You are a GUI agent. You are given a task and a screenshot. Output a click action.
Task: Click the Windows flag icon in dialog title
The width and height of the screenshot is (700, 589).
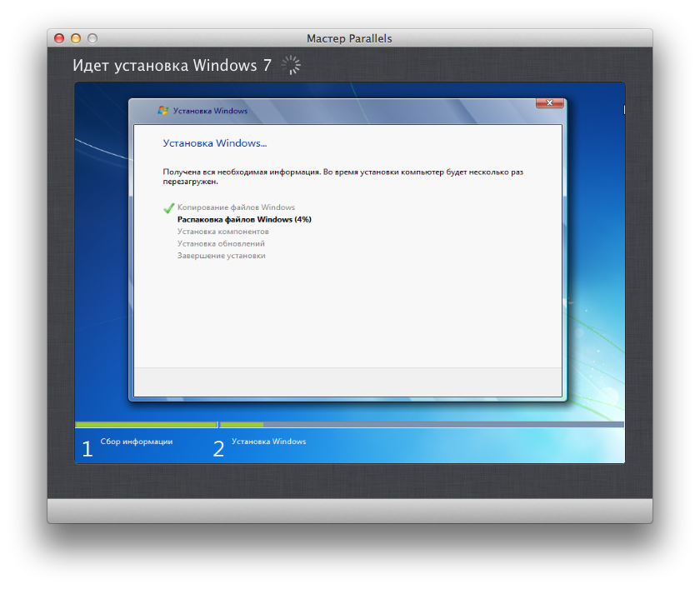tap(163, 111)
